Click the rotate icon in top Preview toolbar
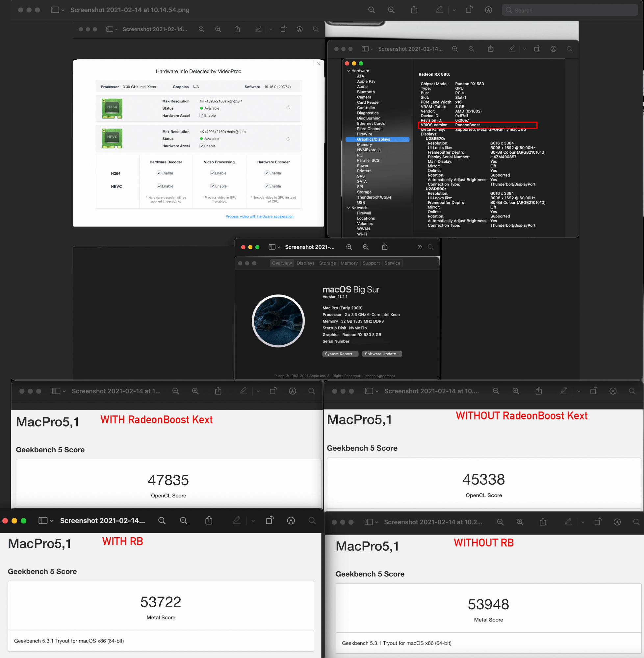 469,10
